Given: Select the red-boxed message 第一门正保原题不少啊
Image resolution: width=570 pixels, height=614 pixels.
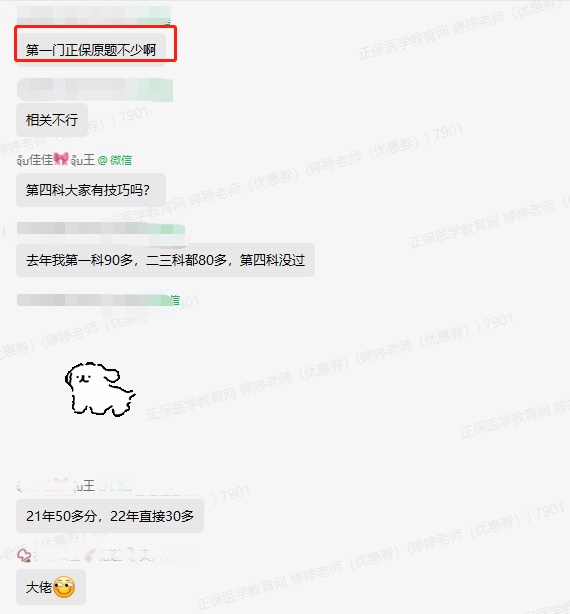Looking at the screenshot, I should [x=91, y=50].
